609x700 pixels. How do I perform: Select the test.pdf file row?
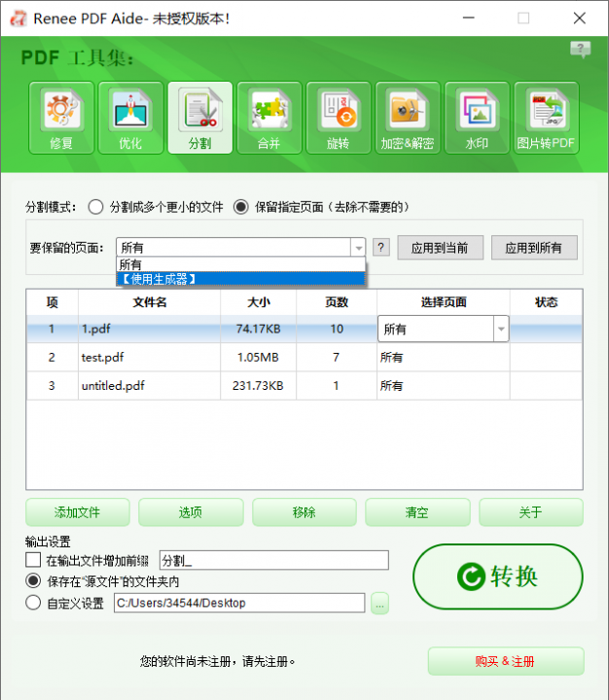click(x=304, y=357)
